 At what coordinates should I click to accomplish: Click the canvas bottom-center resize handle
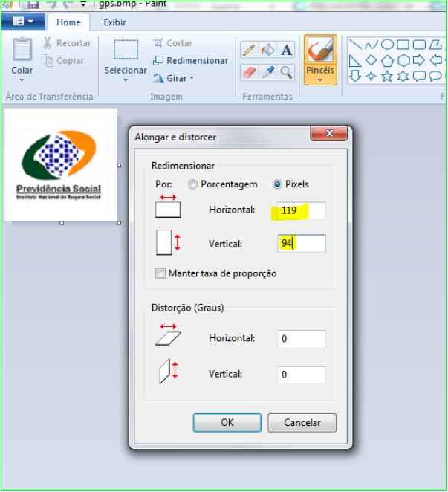click(62, 223)
